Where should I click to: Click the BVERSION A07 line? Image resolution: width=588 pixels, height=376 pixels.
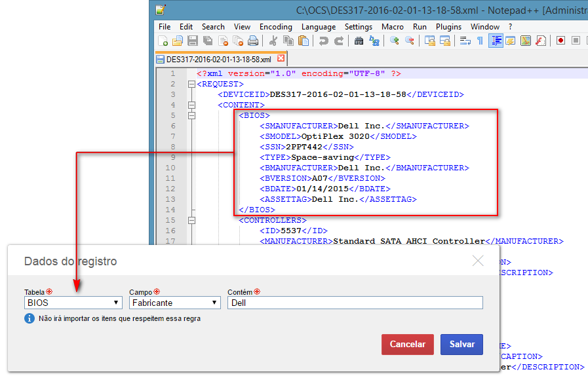(x=322, y=178)
